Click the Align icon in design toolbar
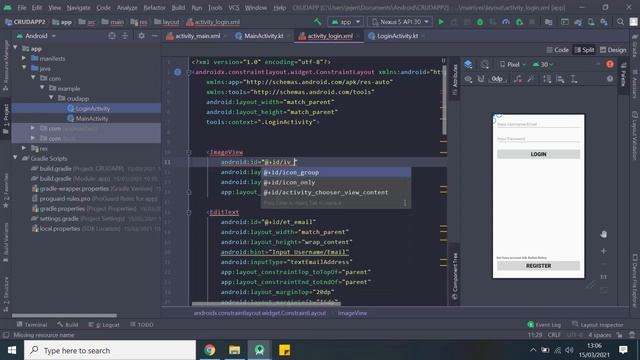 coord(560,79)
